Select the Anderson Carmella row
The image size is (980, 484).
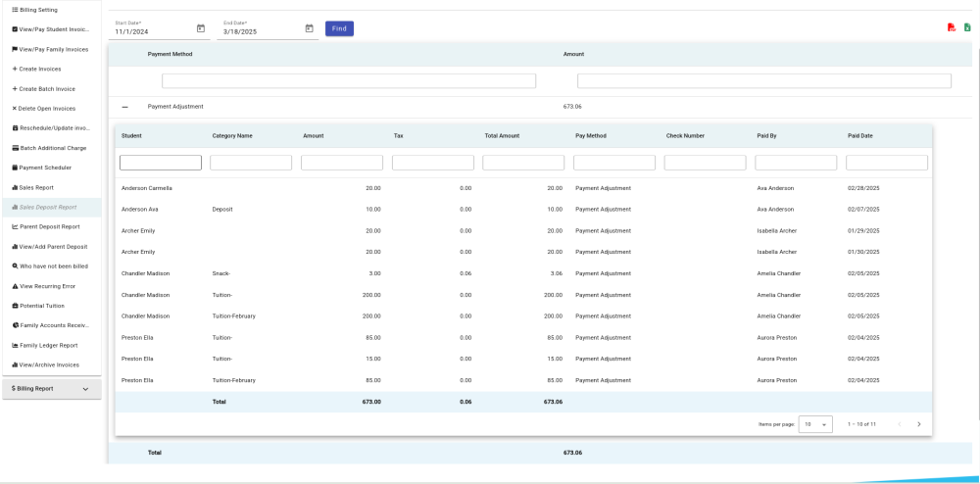[x=523, y=188]
